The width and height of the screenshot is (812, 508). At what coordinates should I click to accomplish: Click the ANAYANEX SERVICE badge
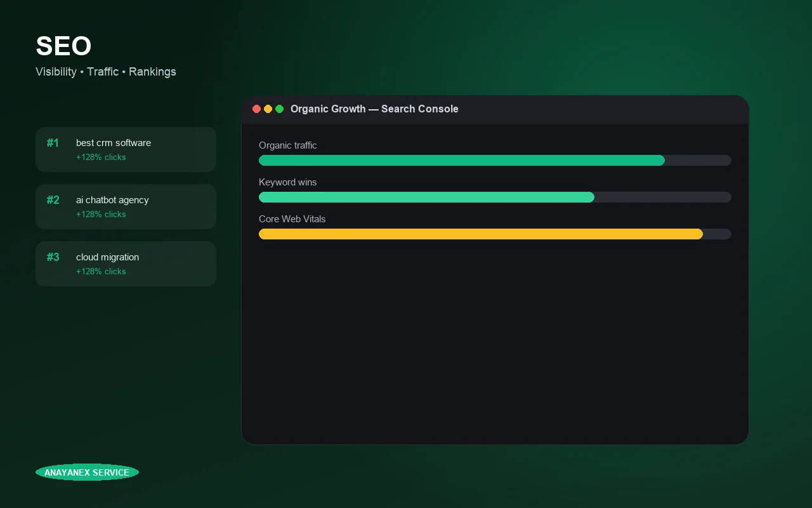pyautogui.click(x=87, y=472)
